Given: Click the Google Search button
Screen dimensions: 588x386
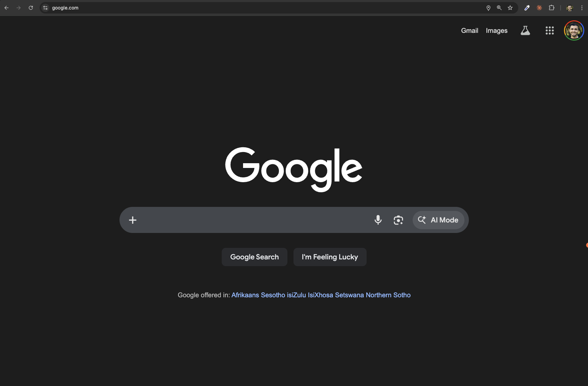Looking at the screenshot, I should (255, 257).
